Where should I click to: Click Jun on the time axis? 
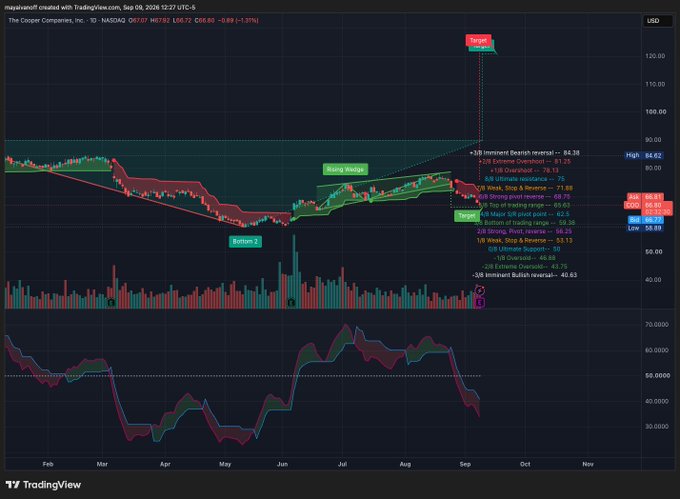pos(282,464)
